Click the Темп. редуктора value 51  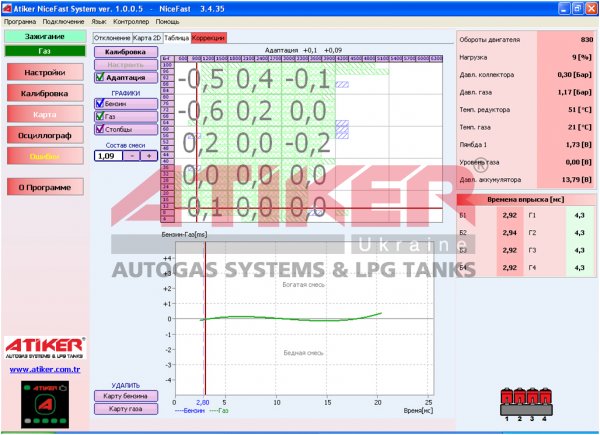click(x=580, y=109)
